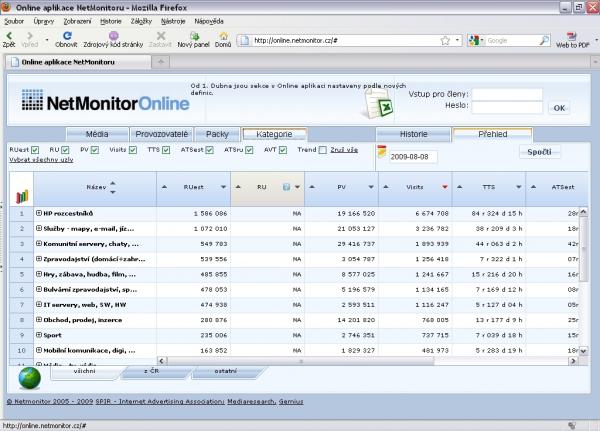
Task: Toggle the RU checkbox
Action: coord(65,150)
